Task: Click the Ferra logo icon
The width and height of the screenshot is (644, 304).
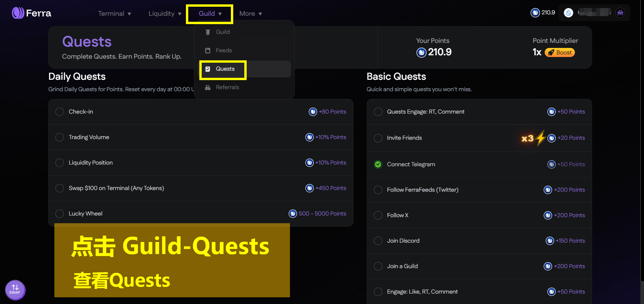Action: pos(18,13)
